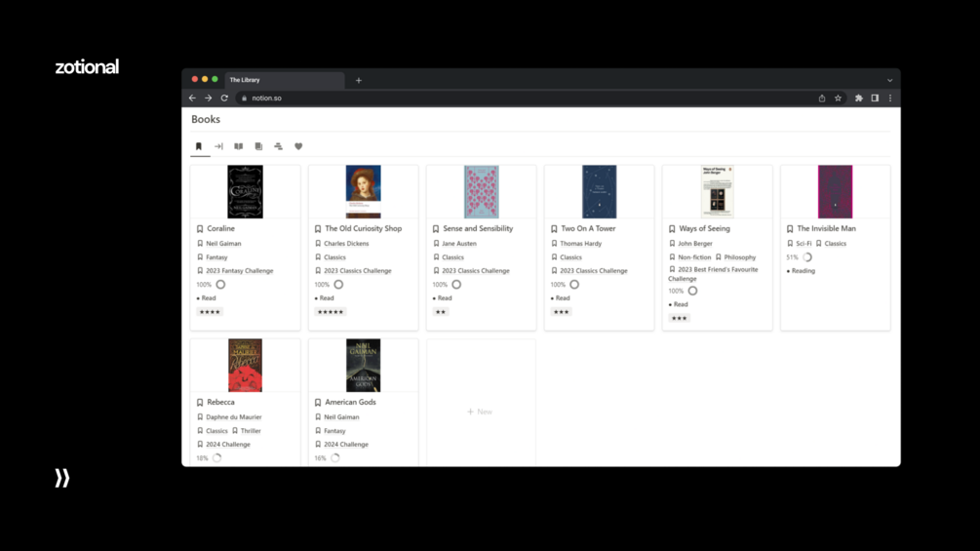This screenshot has height=551, width=980.
Task: Click Old Curiosity Shop five-star rating
Action: pos(331,312)
